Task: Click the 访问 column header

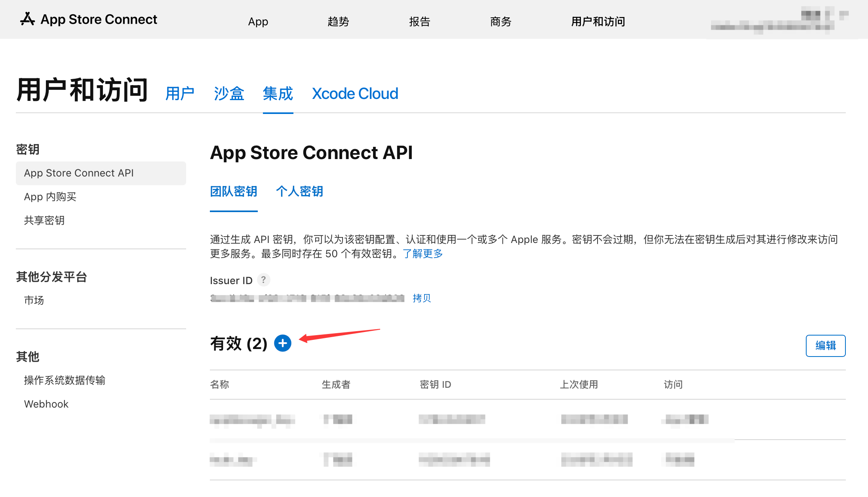Action: click(x=673, y=384)
